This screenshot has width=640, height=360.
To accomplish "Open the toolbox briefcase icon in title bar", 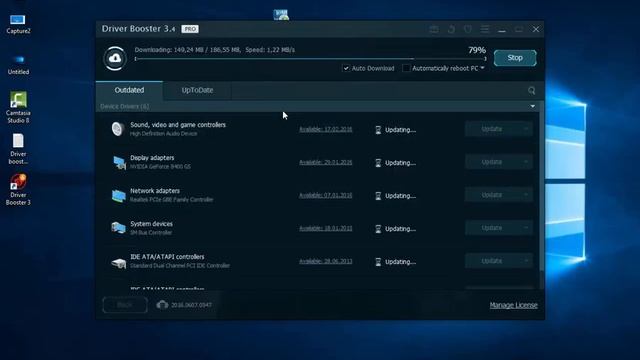I will click(434, 29).
